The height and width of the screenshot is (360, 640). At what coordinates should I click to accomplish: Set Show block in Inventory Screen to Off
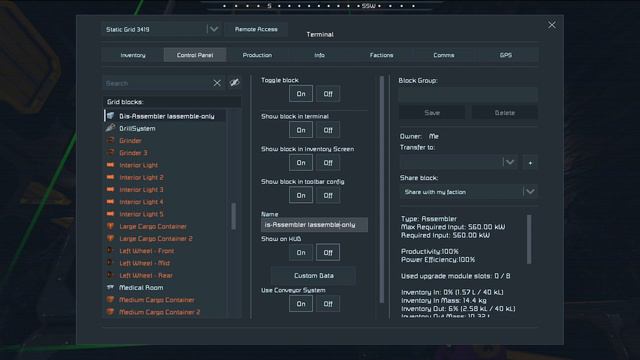[328, 163]
